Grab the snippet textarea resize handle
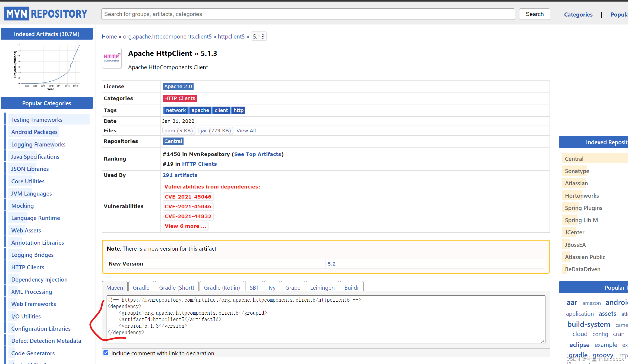 (543, 341)
